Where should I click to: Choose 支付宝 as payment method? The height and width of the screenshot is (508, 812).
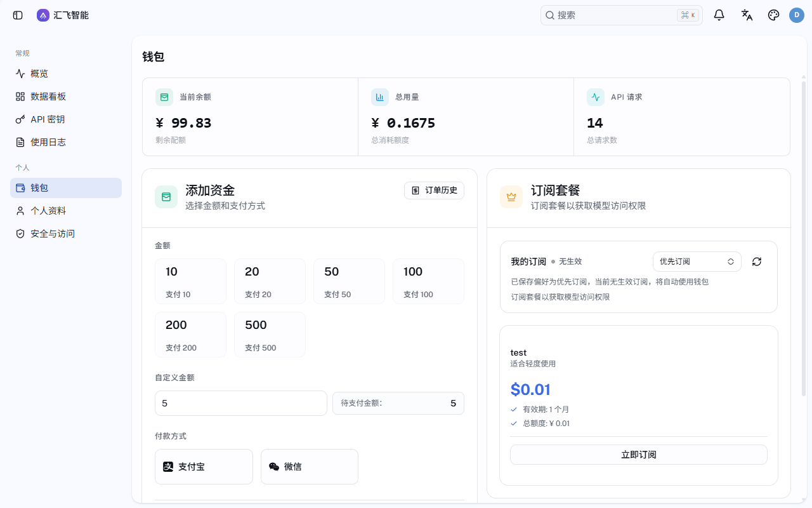[x=204, y=467]
